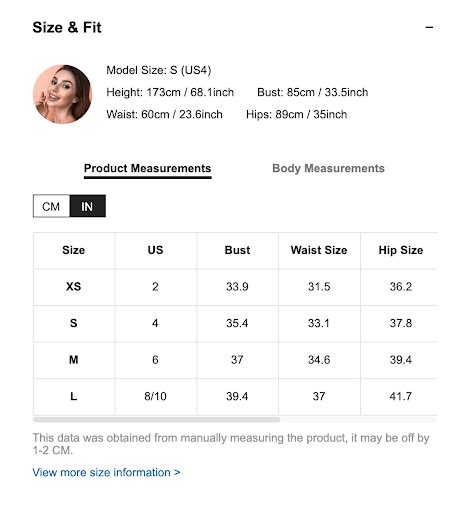Viewport: 464px width, 512px height.
Task: Click the Bust column header
Action: coord(237,250)
